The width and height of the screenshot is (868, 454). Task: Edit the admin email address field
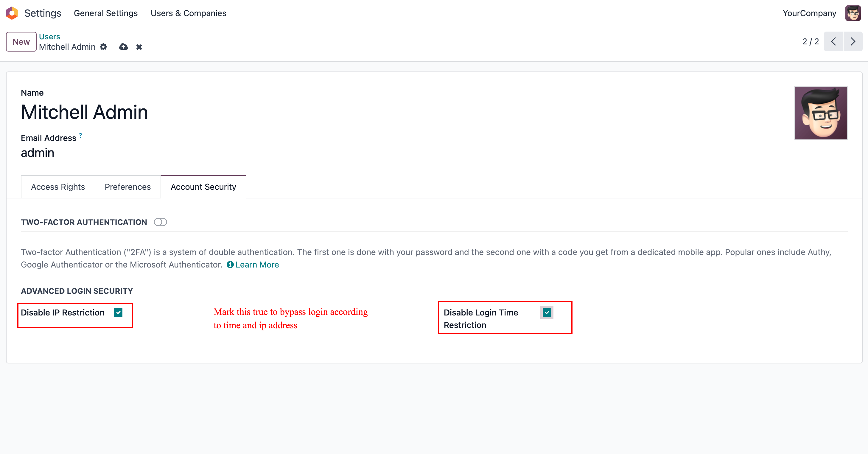(38, 153)
